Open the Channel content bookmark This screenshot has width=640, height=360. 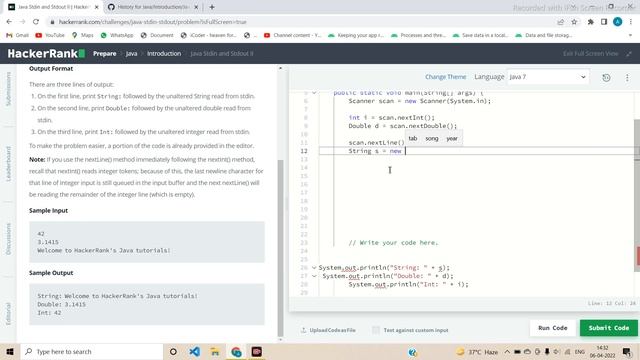click(x=293, y=35)
